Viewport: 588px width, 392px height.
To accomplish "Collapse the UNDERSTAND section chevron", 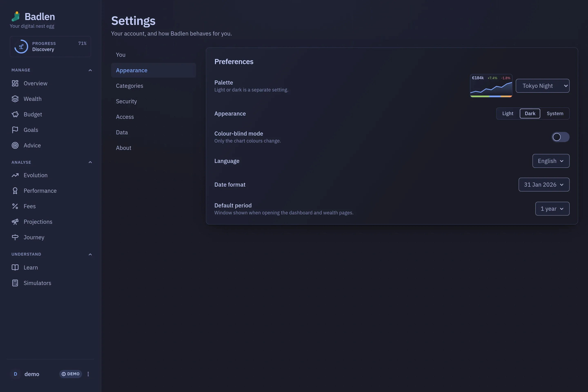I will pos(90,255).
